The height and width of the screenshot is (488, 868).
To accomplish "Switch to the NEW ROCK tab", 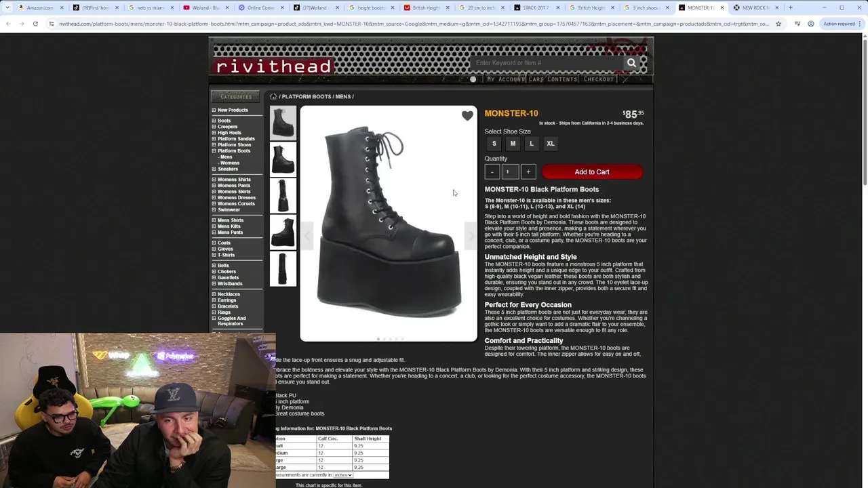I will [755, 7].
